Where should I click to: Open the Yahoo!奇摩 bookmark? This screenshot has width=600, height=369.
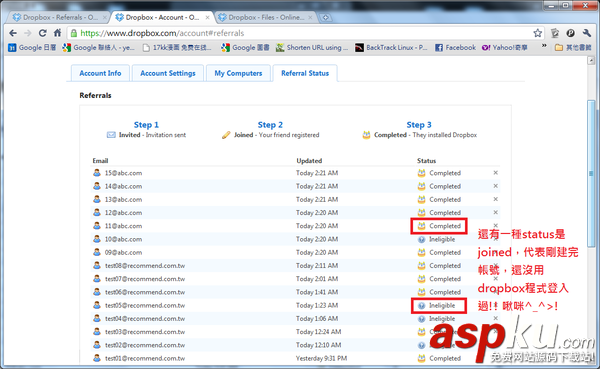pyautogui.click(x=505, y=47)
